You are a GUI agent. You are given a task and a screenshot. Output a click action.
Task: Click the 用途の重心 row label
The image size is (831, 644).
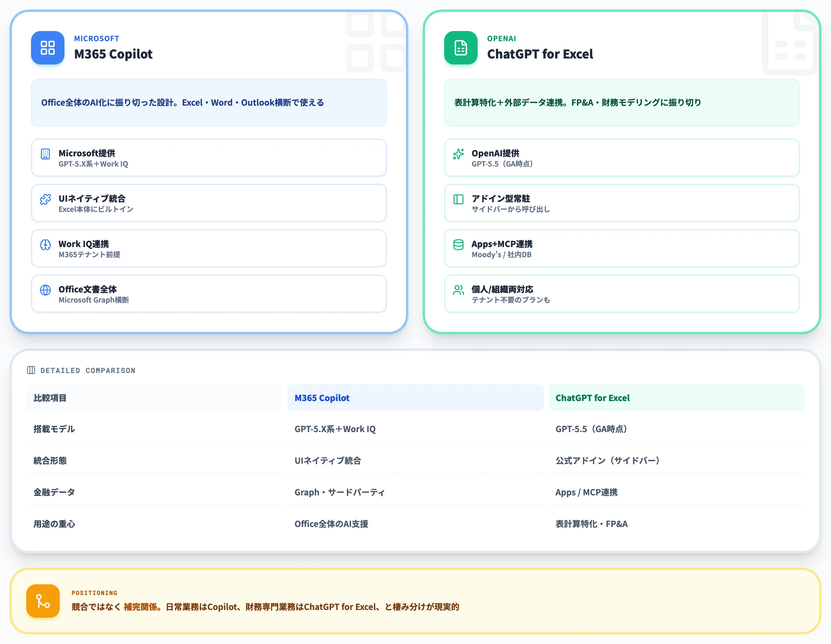[x=54, y=524]
